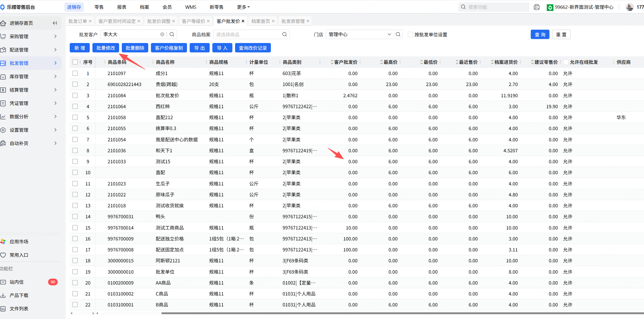Check the row for 西红柿
The height and width of the screenshot is (319, 644).
point(75,106)
